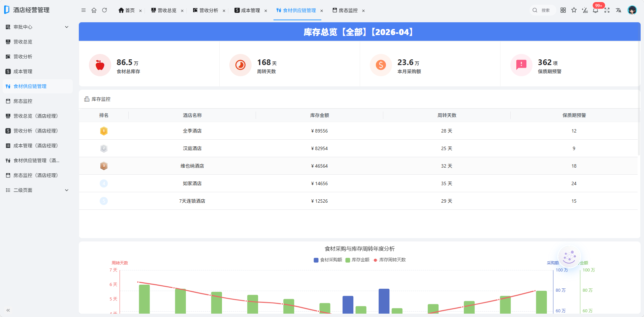Click the refresh page icon

pyautogui.click(x=104, y=10)
